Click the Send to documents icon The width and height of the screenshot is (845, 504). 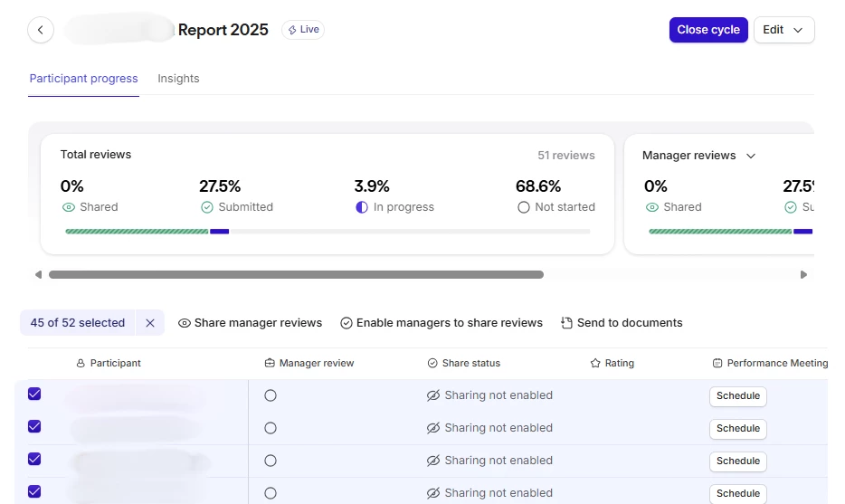(x=567, y=323)
